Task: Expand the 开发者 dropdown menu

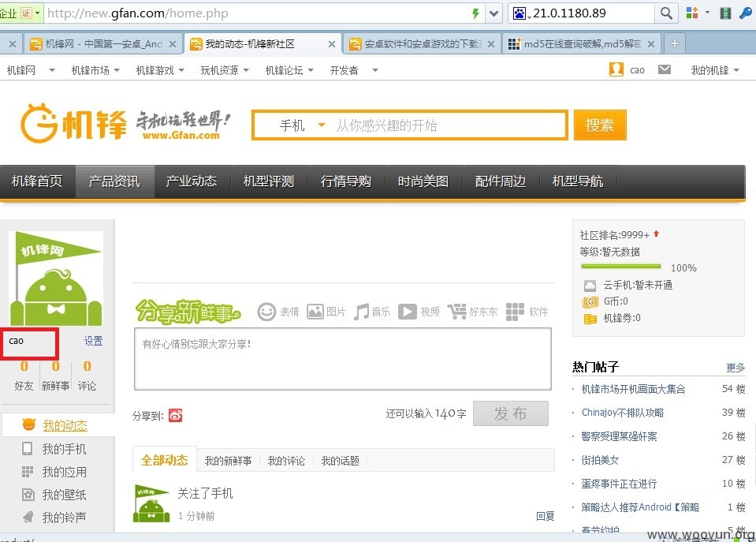Action: (375, 70)
